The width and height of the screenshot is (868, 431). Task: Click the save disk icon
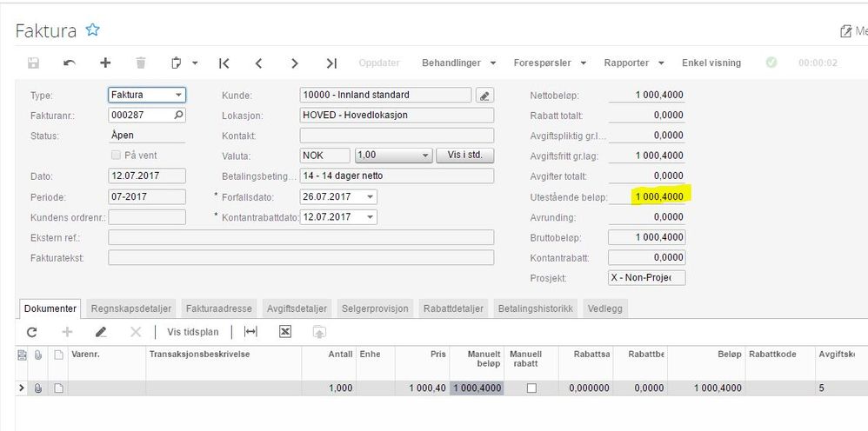click(33, 63)
